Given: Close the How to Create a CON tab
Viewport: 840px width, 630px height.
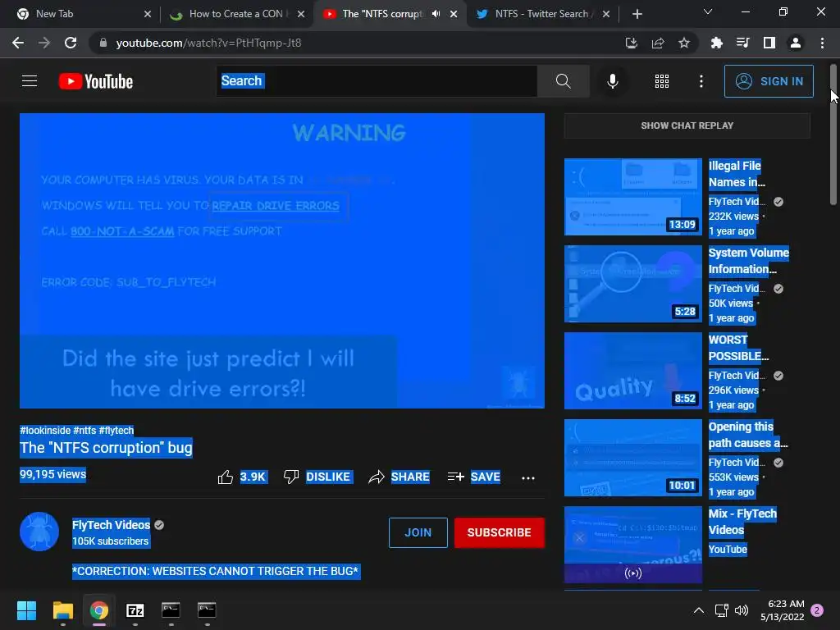Looking at the screenshot, I should click(x=301, y=14).
